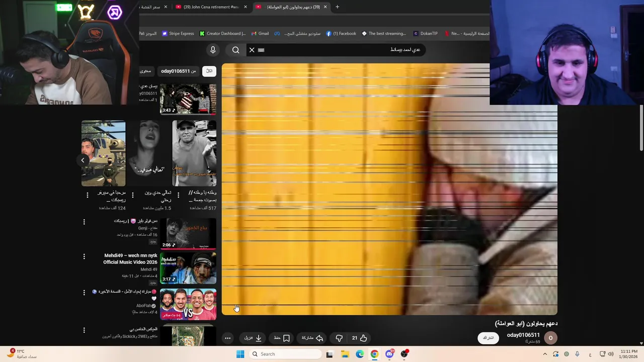The image size is (644, 362).
Task: Open oday0106511 channel name link
Action: click(523, 335)
